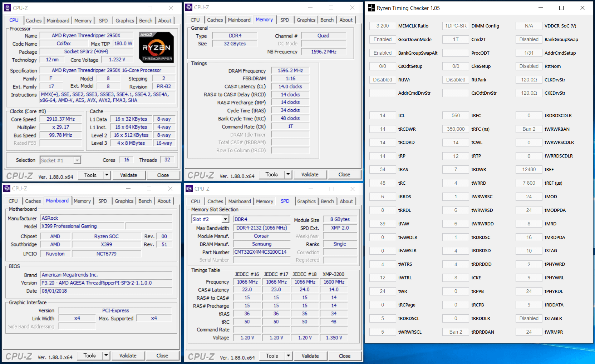This screenshot has height=364, width=595.
Task: Click Validate button in CPU tab window
Action: point(129,175)
